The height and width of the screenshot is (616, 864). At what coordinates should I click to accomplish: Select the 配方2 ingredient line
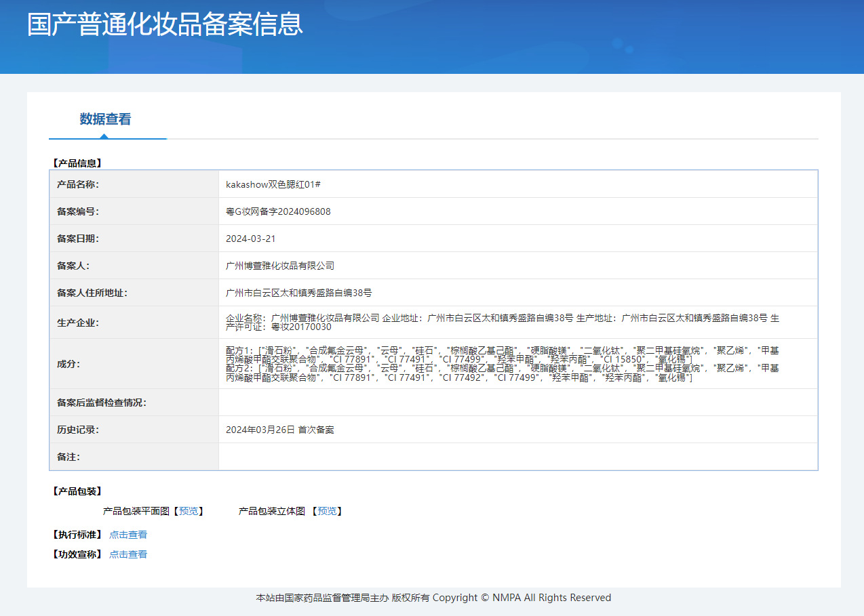point(503,373)
